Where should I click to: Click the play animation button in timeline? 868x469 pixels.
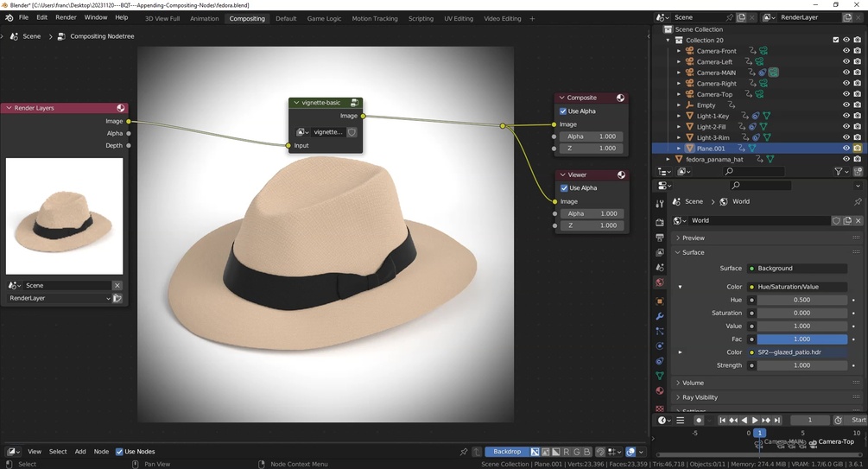(755, 421)
